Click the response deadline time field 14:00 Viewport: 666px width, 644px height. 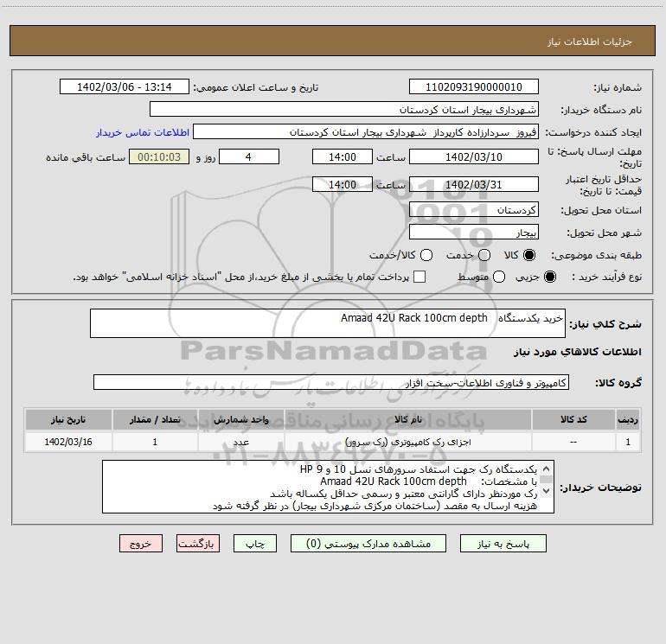click(x=343, y=157)
